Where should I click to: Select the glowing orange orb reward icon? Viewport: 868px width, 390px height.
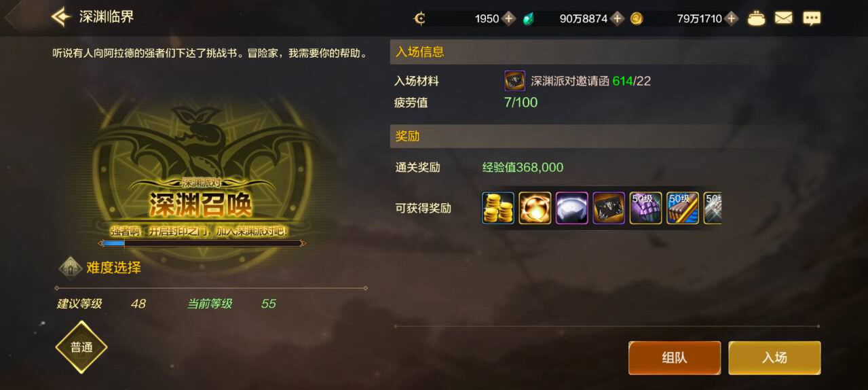535,208
